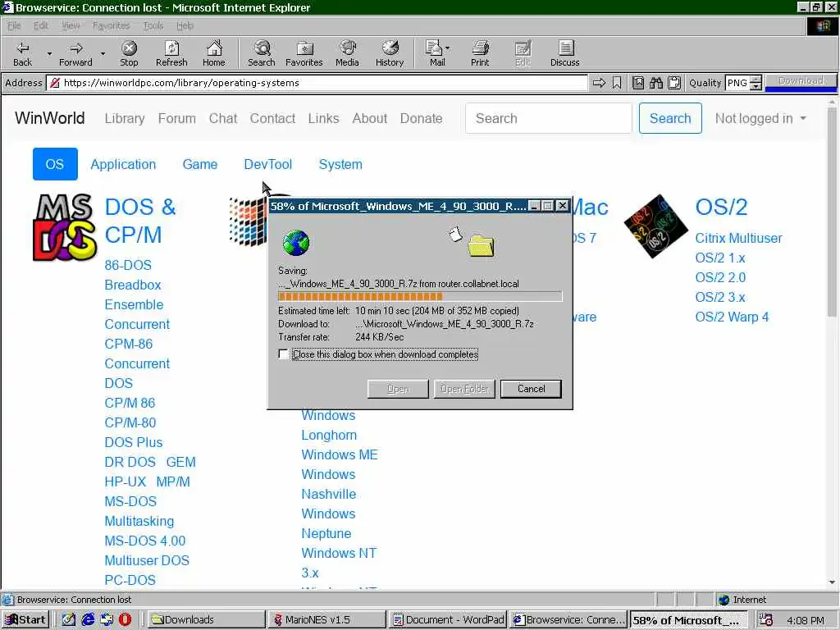Screen dimensions: 840x630
Task: Open the OS/2 Warp 4 link
Action: pos(732,317)
